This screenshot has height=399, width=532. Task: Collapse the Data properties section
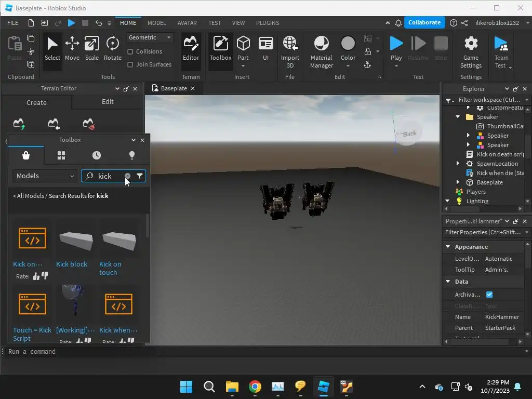[x=448, y=282]
